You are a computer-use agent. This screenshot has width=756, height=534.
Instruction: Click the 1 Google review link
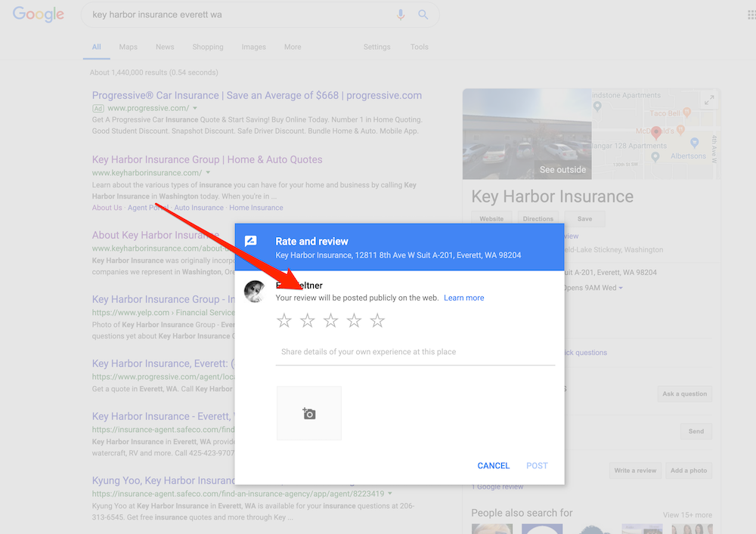[497, 487]
